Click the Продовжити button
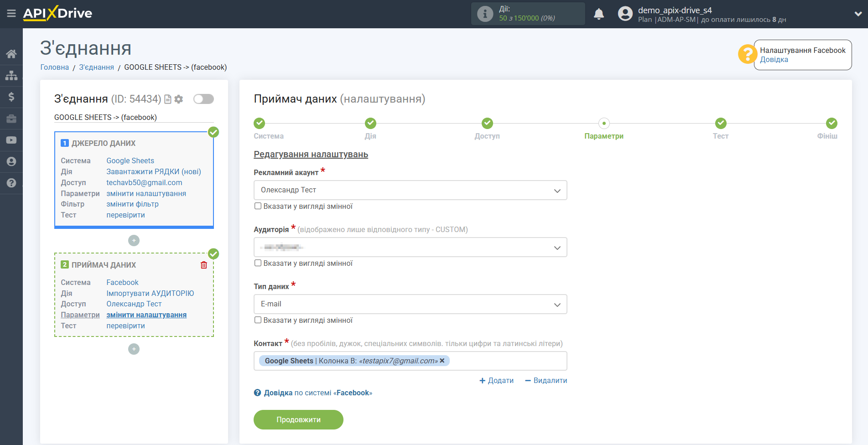Viewport: 868px width, 445px height. [298, 419]
